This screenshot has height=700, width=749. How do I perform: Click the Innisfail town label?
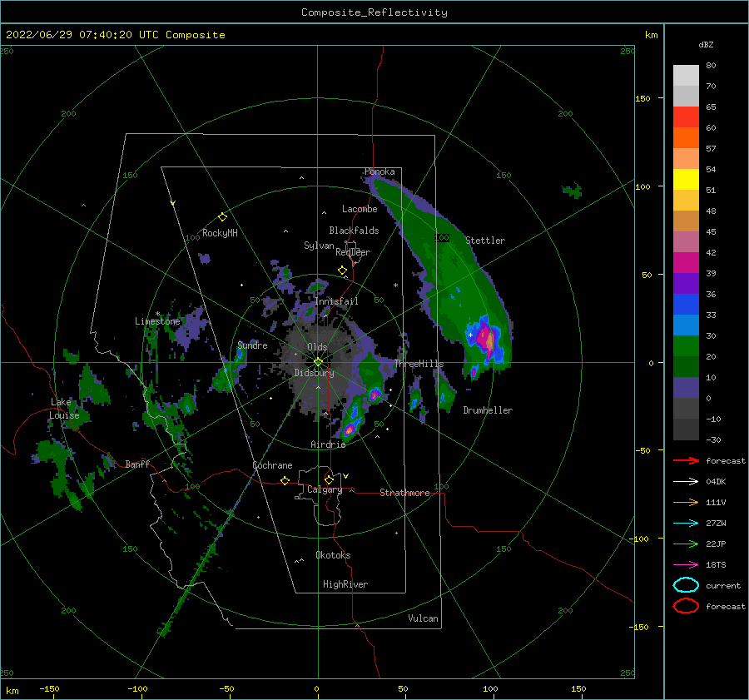(x=336, y=301)
